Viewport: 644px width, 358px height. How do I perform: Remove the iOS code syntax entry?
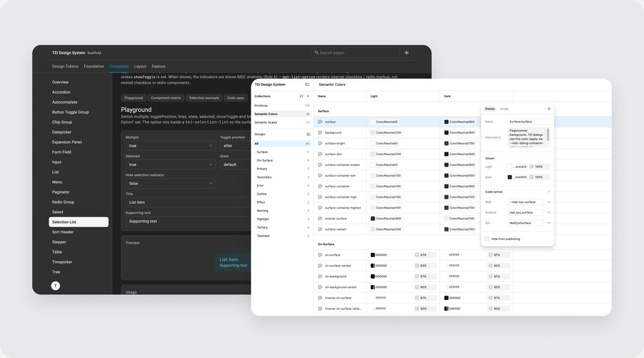(548, 223)
